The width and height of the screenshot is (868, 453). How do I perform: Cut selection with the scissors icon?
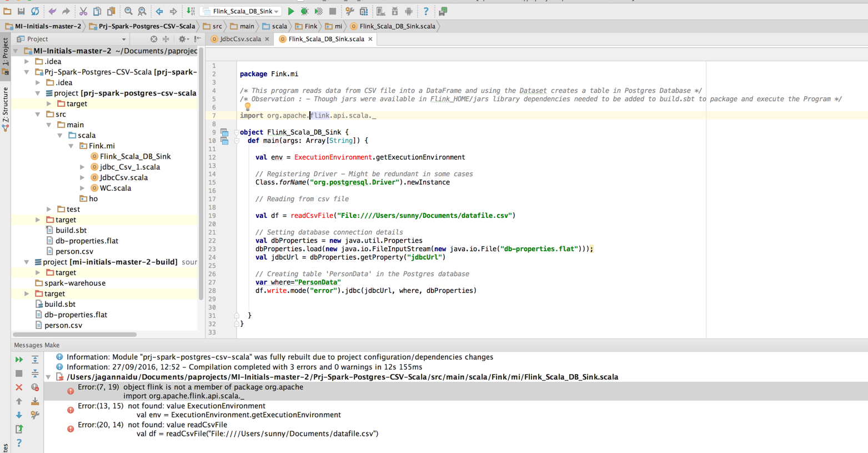[83, 11]
